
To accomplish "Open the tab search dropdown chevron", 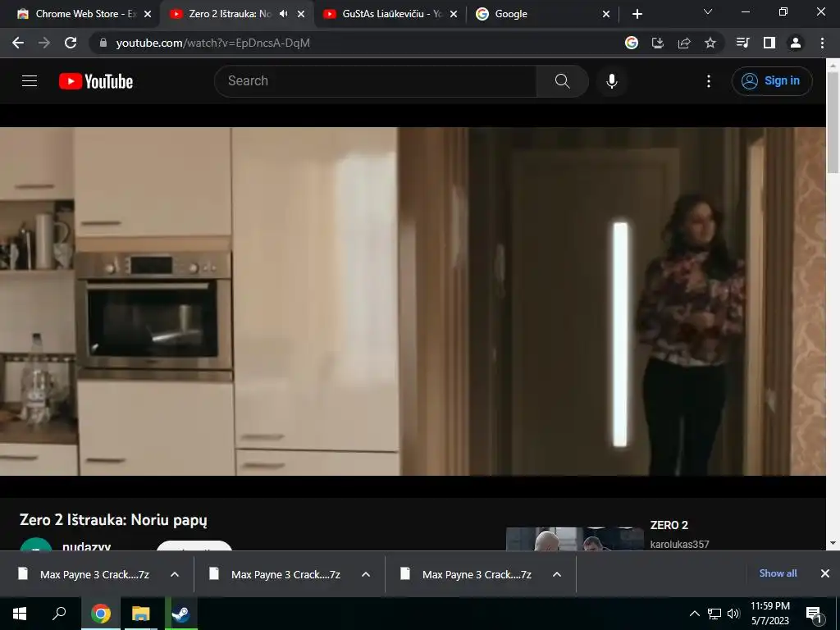I will pyautogui.click(x=708, y=11).
